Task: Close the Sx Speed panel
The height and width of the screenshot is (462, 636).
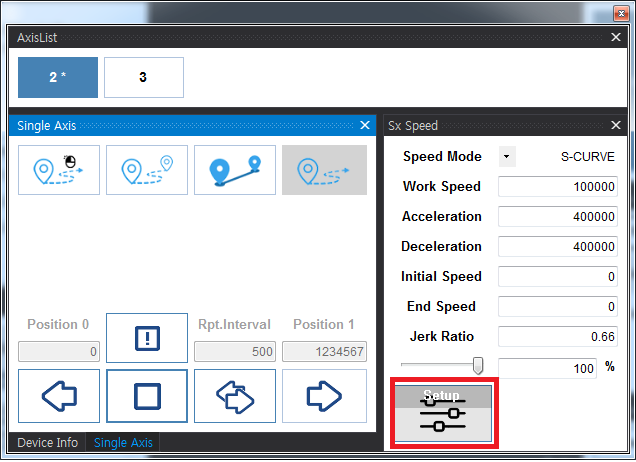Action: click(x=616, y=126)
